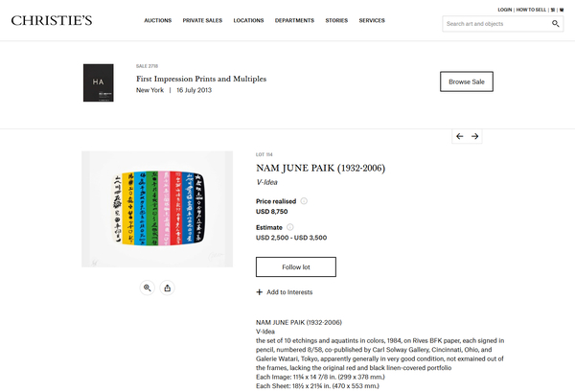Click the Follow lot button

(295, 266)
